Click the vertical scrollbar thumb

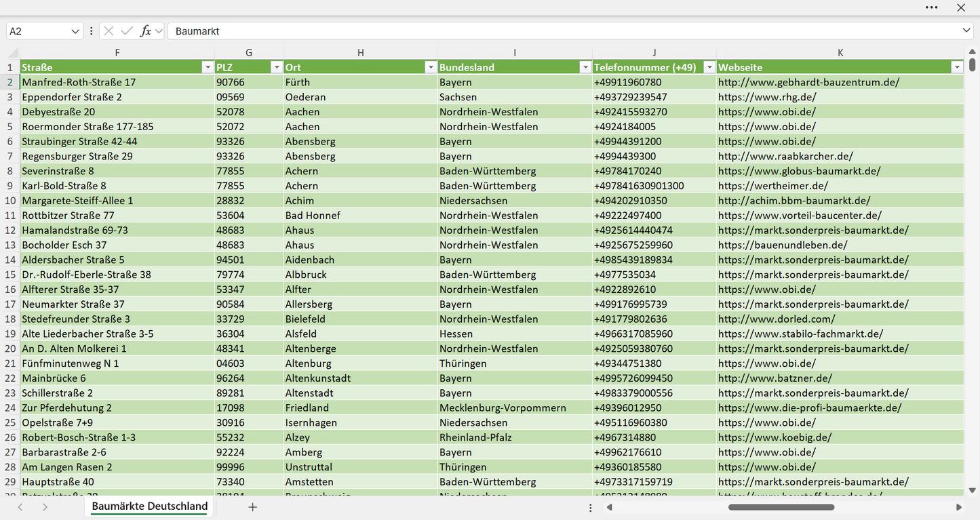coord(973,65)
